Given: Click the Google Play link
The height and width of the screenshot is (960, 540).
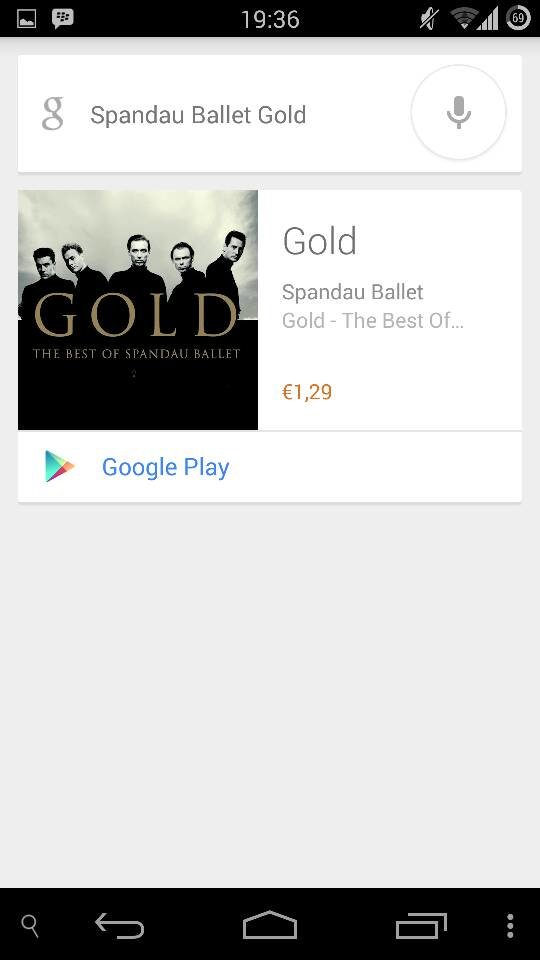Looking at the screenshot, I should click(165, 467).
